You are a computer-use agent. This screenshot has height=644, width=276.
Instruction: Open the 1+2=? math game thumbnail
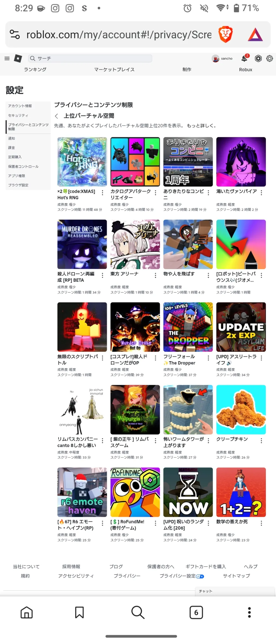pyautogui.click(x=241, y=492)
